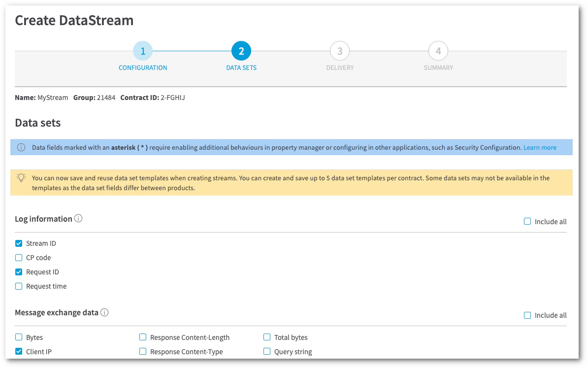Select step 2 Data Sets circle

tap(241, 51)
